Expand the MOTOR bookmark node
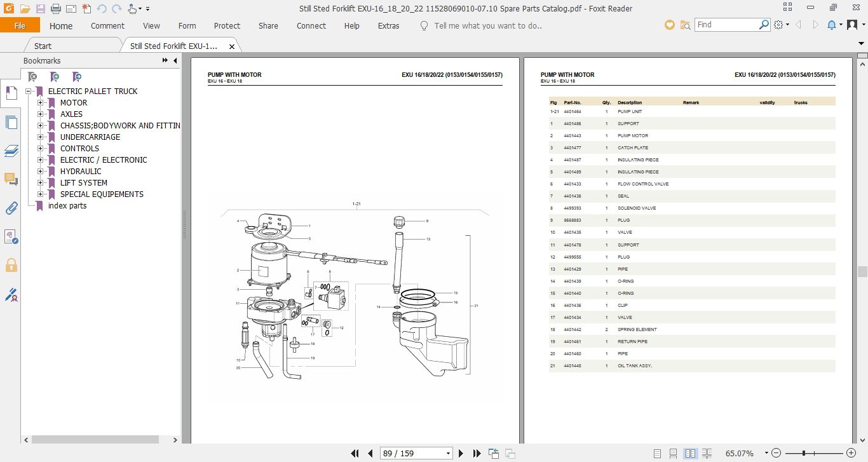868x462 pixels. point(40,103)
